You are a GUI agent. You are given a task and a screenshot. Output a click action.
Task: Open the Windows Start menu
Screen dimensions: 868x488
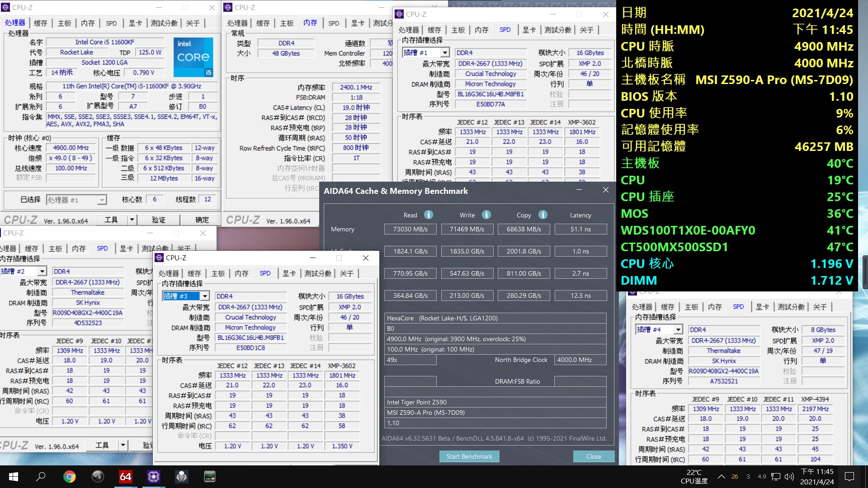tap(13, 476)
